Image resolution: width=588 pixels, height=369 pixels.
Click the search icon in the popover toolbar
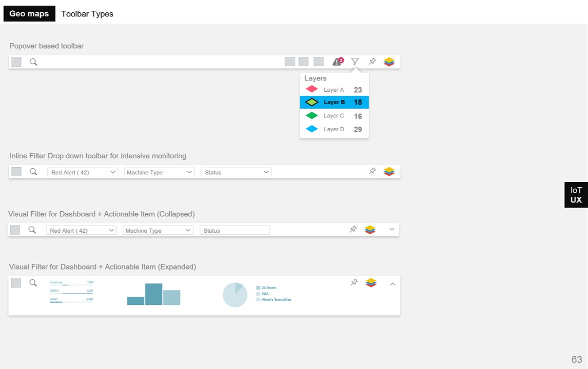(x=33, y=62)
